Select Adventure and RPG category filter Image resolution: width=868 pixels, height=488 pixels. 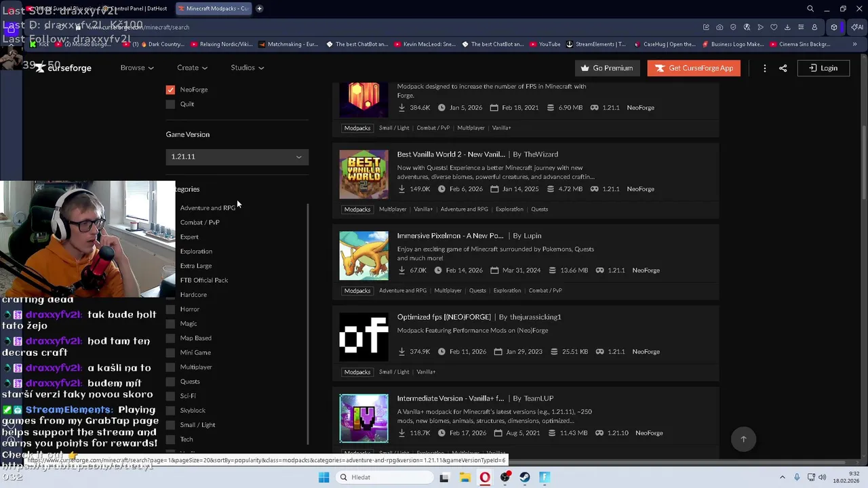[208, 208]
